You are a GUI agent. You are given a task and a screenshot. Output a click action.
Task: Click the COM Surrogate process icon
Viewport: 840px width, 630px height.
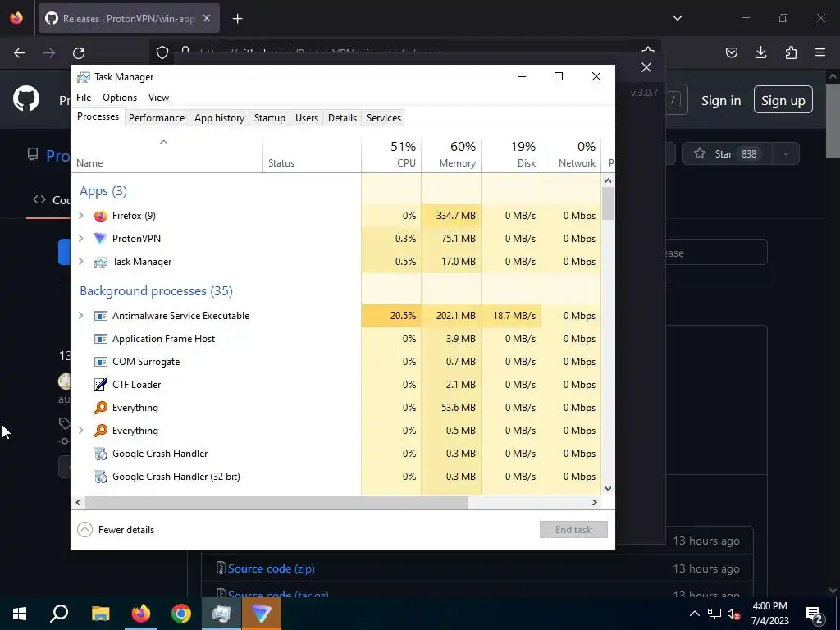point(100,362)
